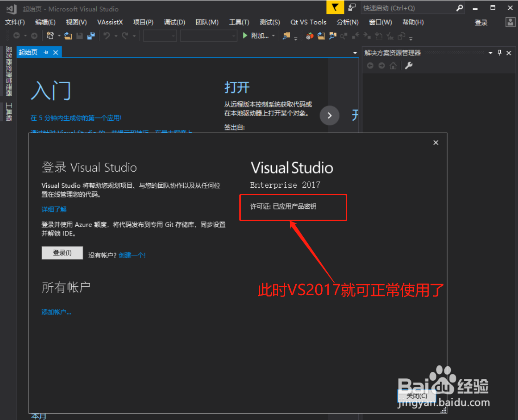
Task: Click the round next arrow on start page
Action: pyautogui.click(x=330, y=116)
